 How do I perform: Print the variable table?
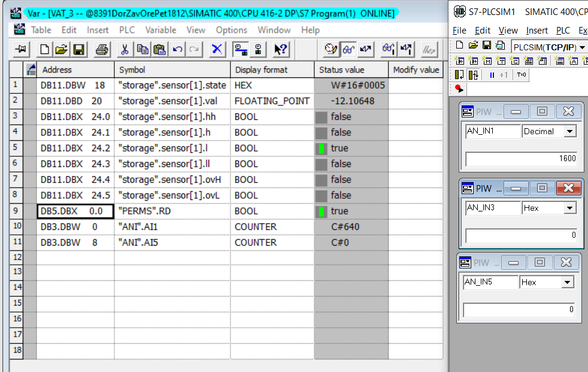(102, 50)
